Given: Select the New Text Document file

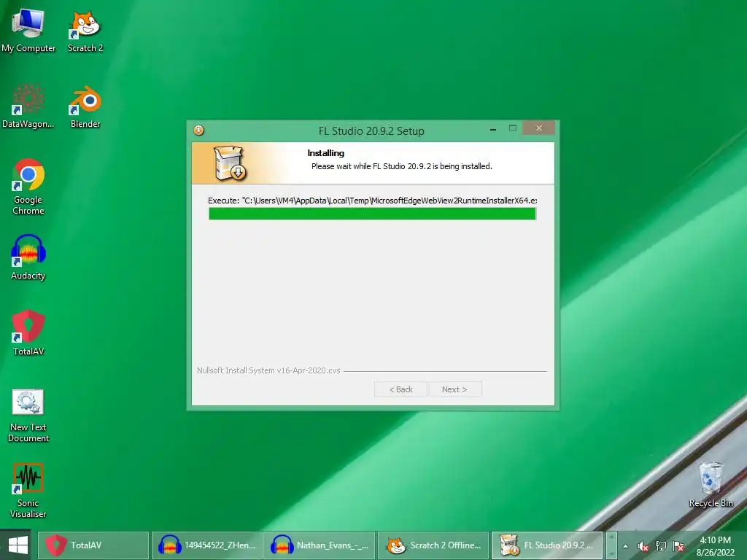Looking at the screenshot, I should 28,415.
